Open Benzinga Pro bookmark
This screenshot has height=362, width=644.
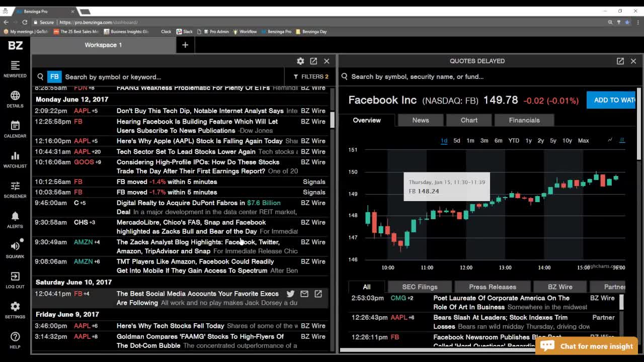click(276, 31)
